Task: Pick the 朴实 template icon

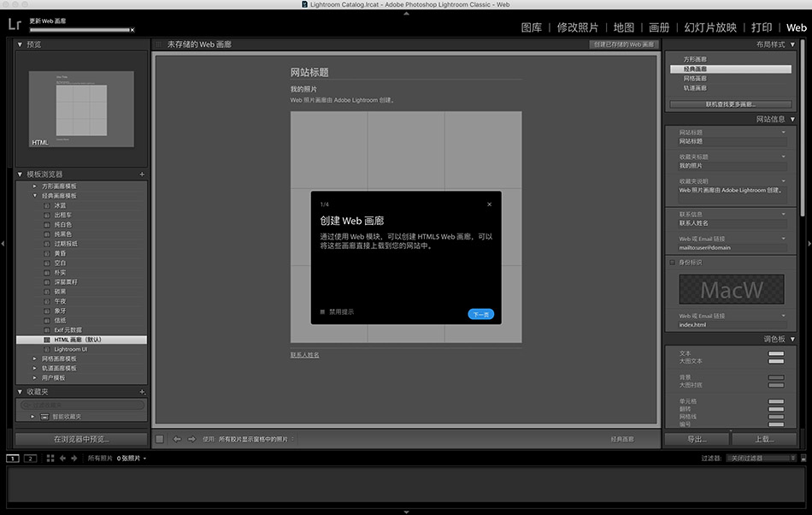Action: 47,273
